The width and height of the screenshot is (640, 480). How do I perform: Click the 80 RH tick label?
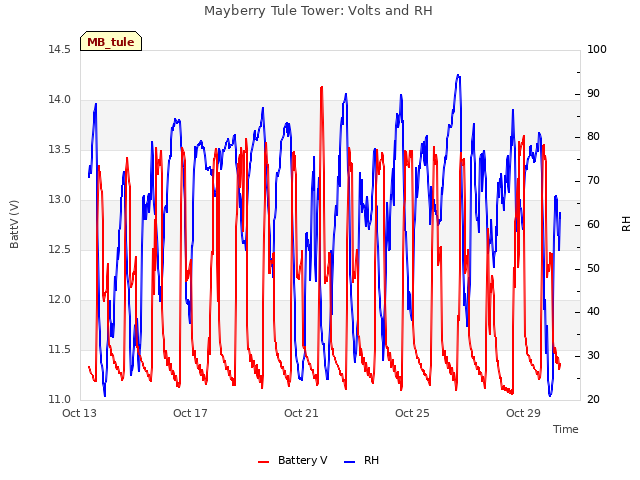coord(593,137)
